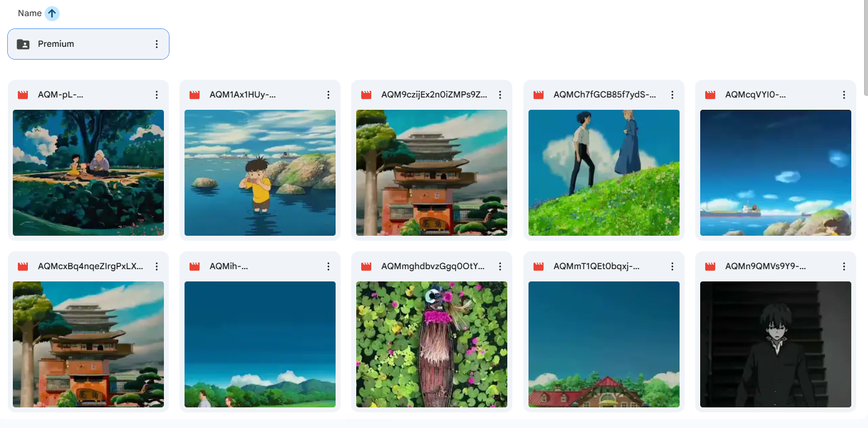The height and width of the screenshot is (428, 868).
Task: Click video file icon of AQMcqVYI0-
Action: 710,95
